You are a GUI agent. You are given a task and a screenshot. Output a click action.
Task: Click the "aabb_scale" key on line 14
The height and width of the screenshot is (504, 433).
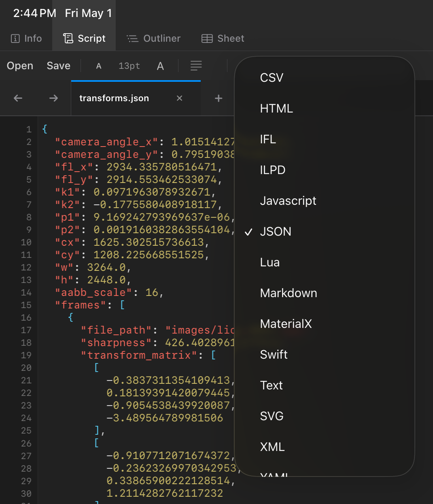93,293
